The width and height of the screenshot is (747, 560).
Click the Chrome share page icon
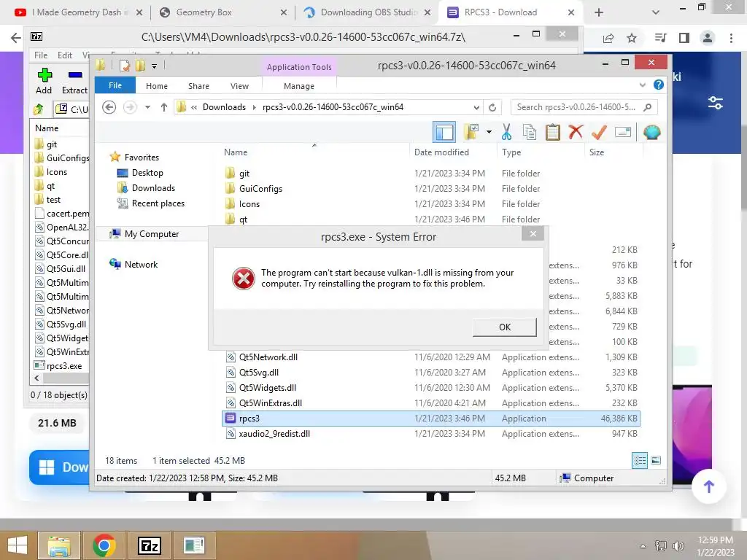(608, 38)
